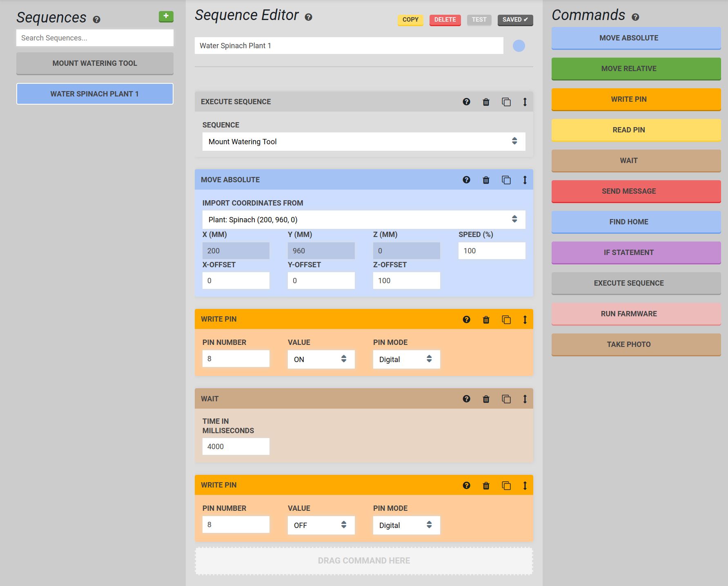728x586 pixels.
Task: Open help for the Wait step
Action: [x=466, y=399]
